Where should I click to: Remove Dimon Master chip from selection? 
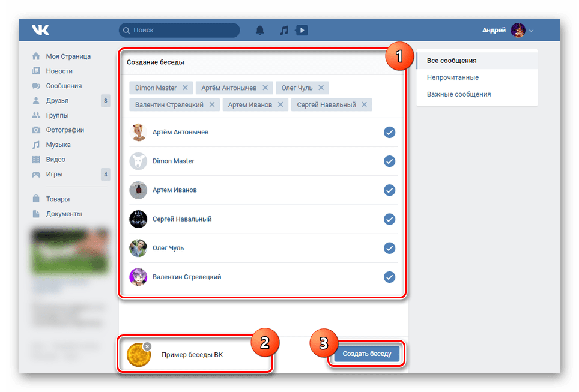pyautogui.click(x=185, y=88)
